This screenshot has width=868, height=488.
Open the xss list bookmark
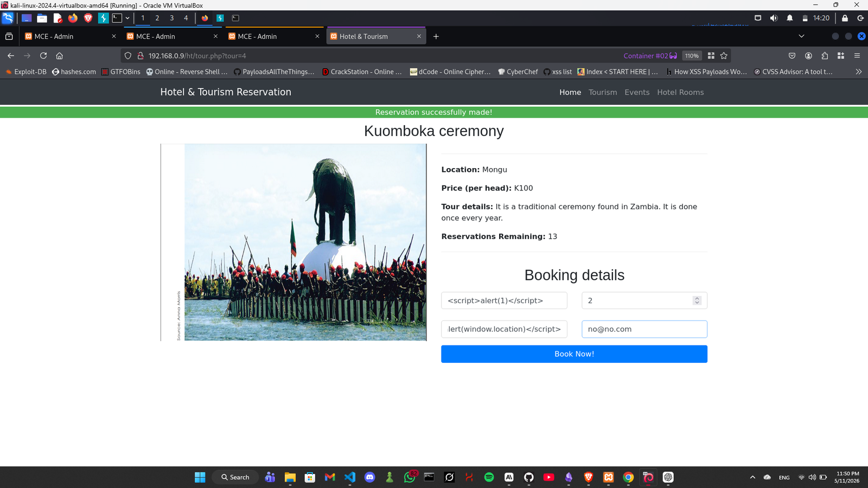pos(557,72)
